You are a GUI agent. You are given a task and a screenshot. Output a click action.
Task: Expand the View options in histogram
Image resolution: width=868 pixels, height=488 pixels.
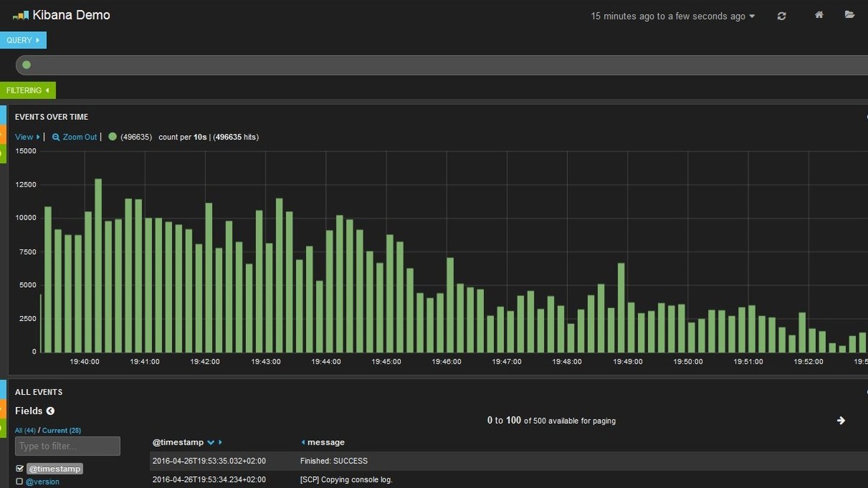pyautogui.click(x=27, y=137)
